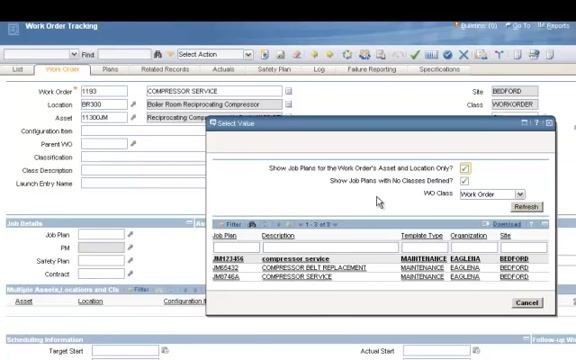This screenshot has width=576, height=360.
Task: Click the binoculars Find icon in toolbar
Action: 158,54
